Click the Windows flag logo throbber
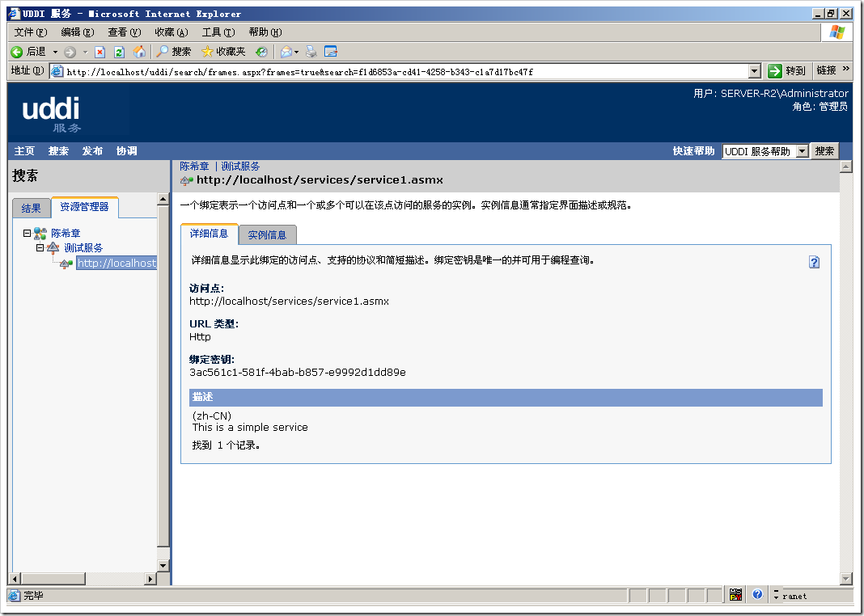This screenshot has height=616, width=864. [837, 32]
